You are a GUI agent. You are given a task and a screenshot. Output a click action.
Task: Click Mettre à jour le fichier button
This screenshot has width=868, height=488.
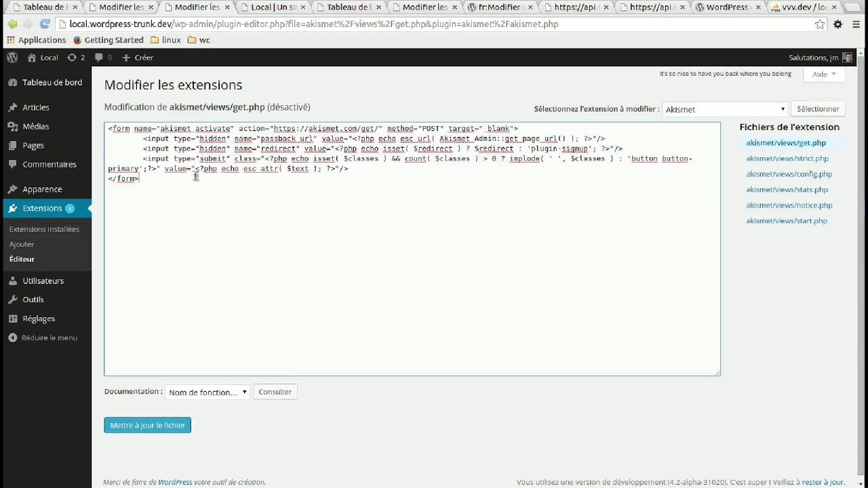pos(147,425)
